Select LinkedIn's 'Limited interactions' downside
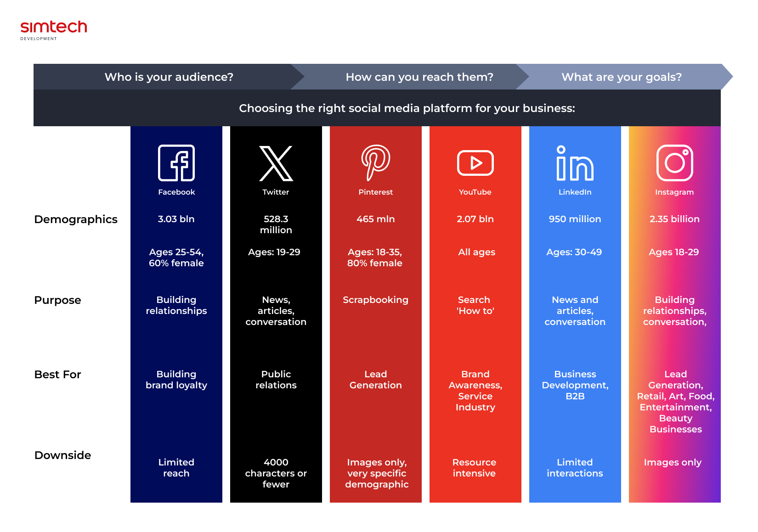This screenshot has width=758, height=532. [x=575, y=468]
